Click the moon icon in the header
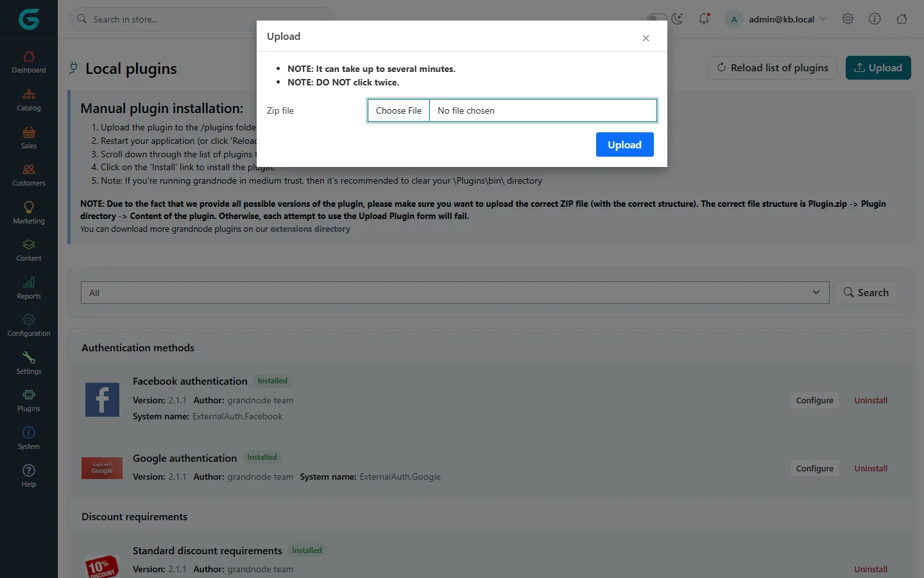The image size is (924, 578). click(678, 19)
